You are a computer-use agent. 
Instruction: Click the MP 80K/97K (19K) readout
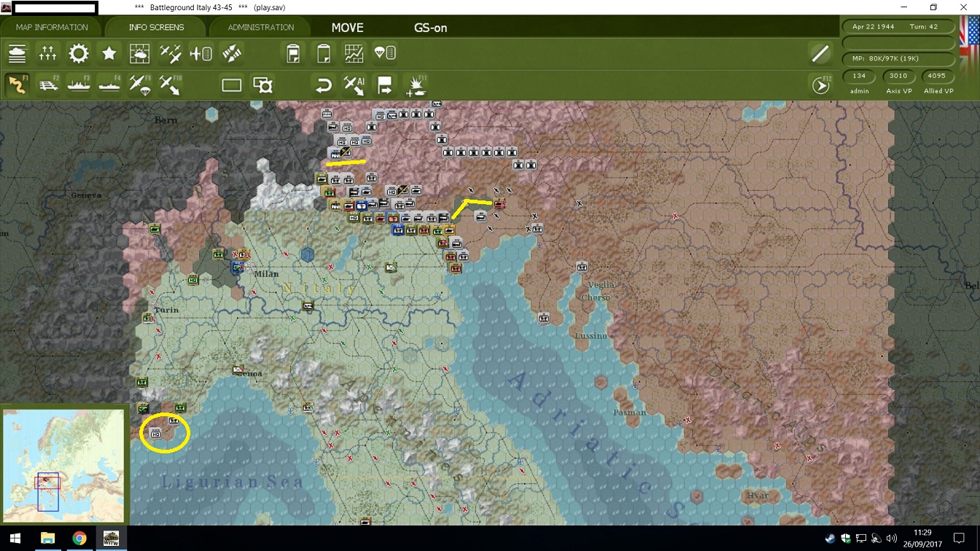tap(899, 58)
